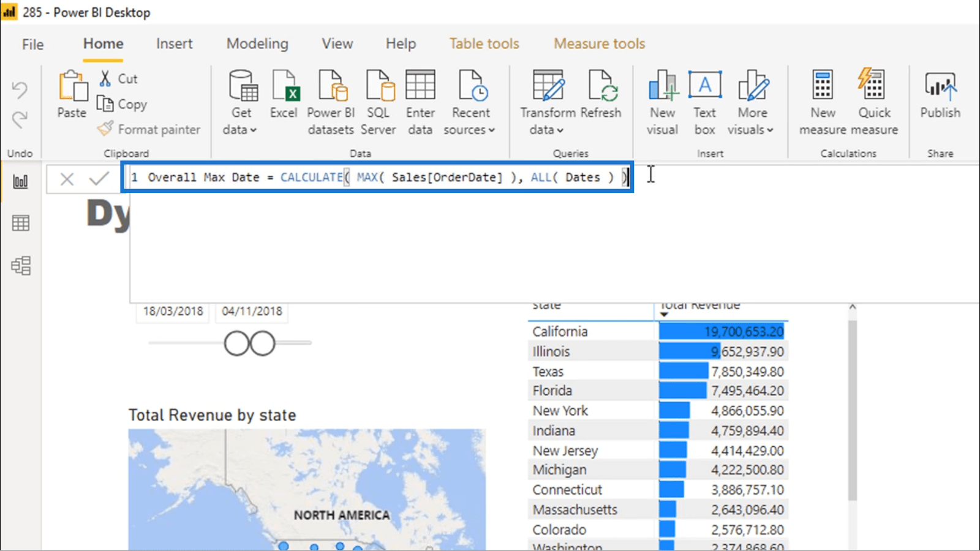Viewport: 980px width, 551px height.
Task: Refresh the data queries
Action: pos(601,94)
